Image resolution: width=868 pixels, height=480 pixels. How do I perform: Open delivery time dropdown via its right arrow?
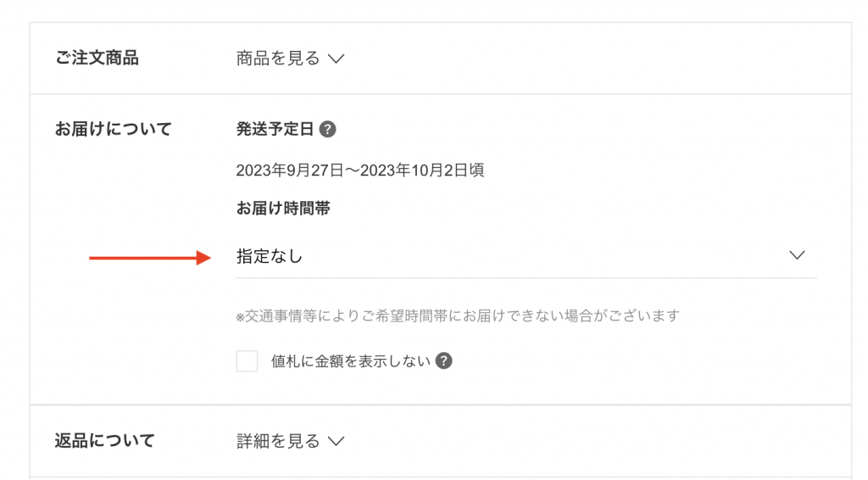tap(796, 255)
